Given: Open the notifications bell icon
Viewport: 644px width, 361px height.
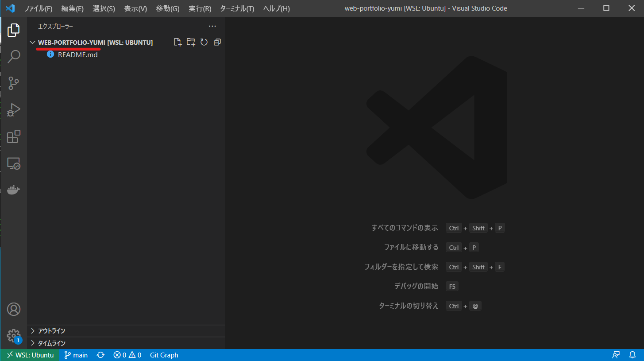Looking at the screenshot, I should [x=632, y=355].
